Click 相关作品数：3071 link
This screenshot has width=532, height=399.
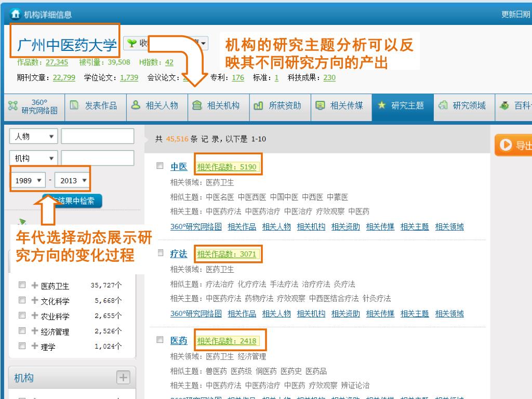pyautogui.click(x=227, y=254)
